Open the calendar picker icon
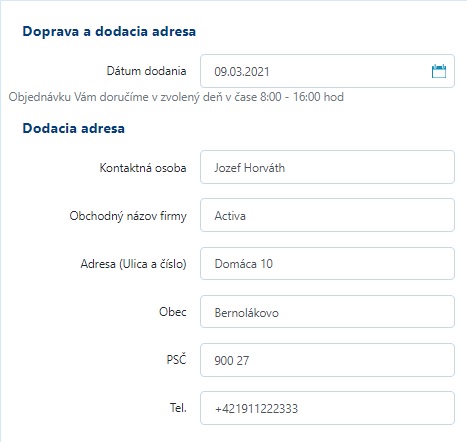This screenshot has height=442, width=467. click(439, 71)
